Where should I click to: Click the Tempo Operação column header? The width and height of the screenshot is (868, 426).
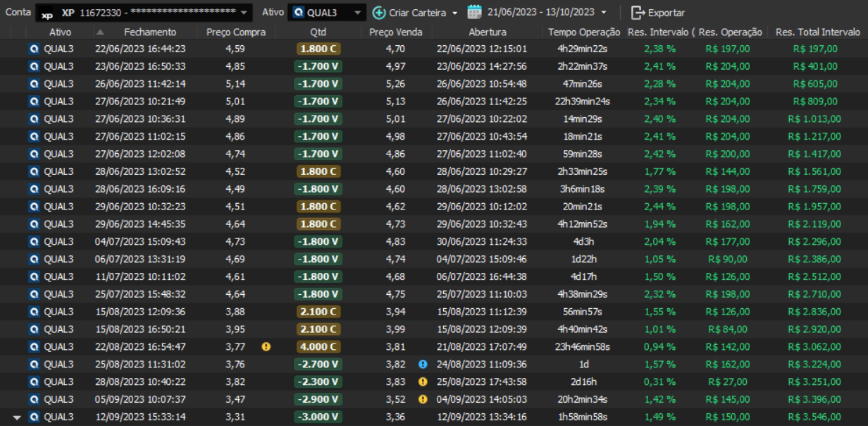pos(584,32)
